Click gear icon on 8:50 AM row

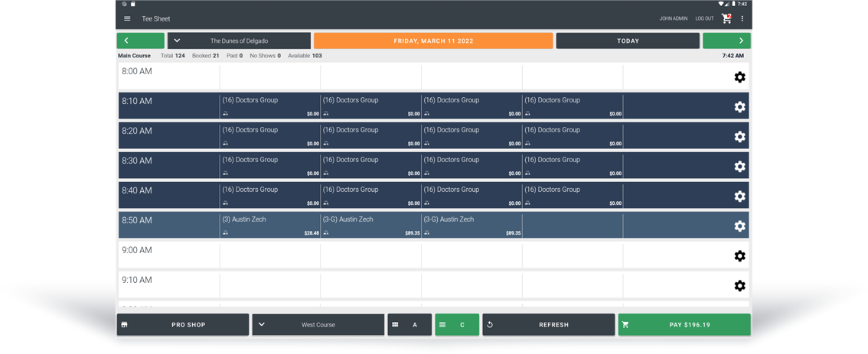[x=739, y=226]
